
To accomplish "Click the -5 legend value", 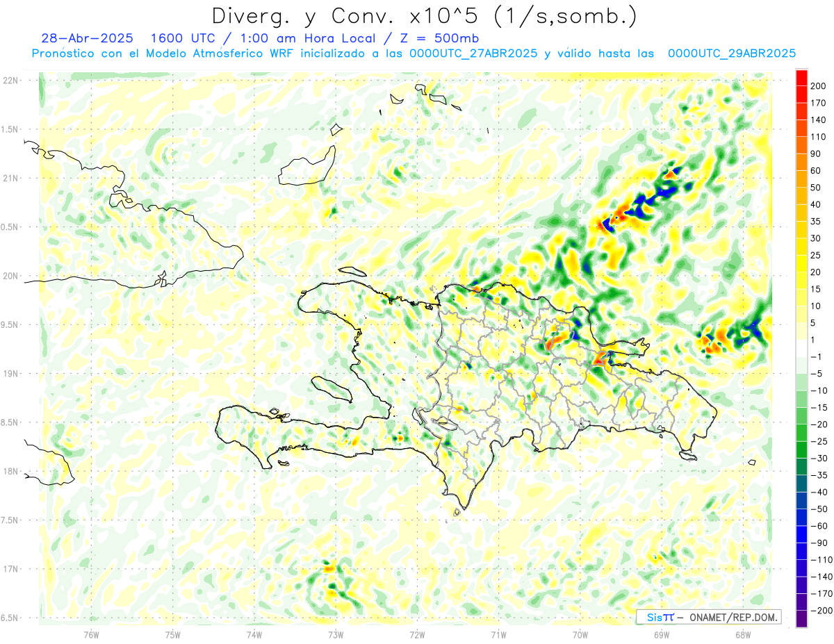I will [817, 373].
